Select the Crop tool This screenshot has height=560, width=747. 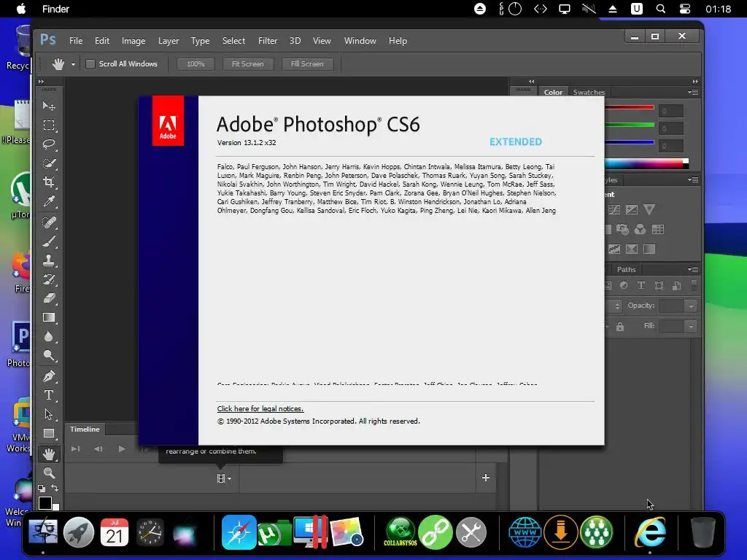point(49,182)
